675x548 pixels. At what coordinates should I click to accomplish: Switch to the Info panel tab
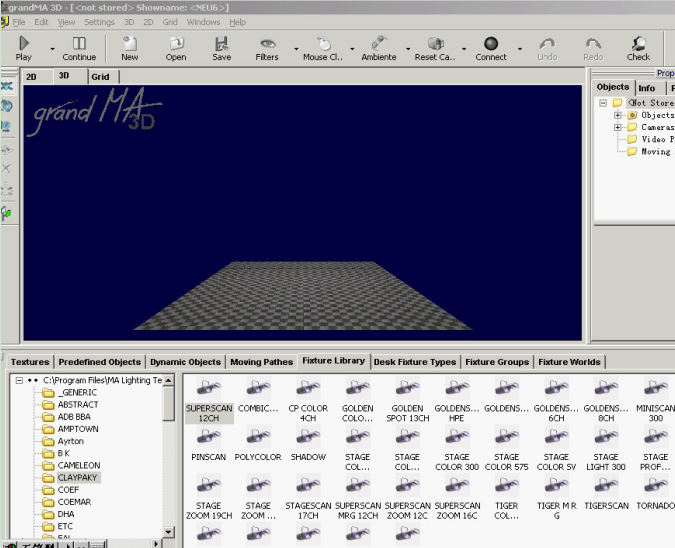point(647,88)
